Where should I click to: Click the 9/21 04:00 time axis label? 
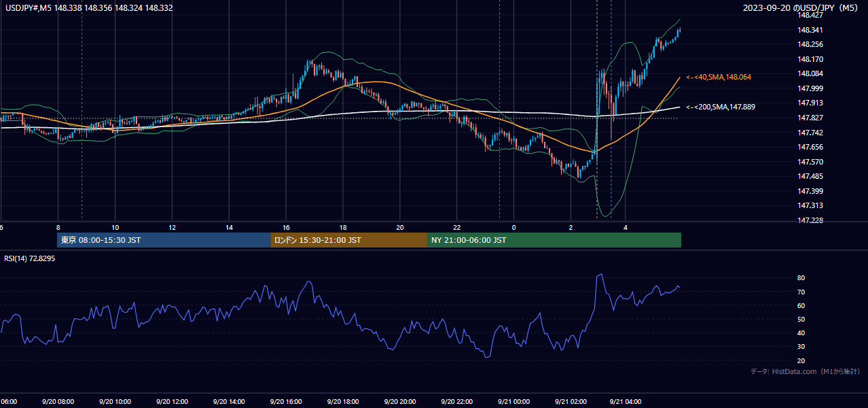click(x=627, y=401)
